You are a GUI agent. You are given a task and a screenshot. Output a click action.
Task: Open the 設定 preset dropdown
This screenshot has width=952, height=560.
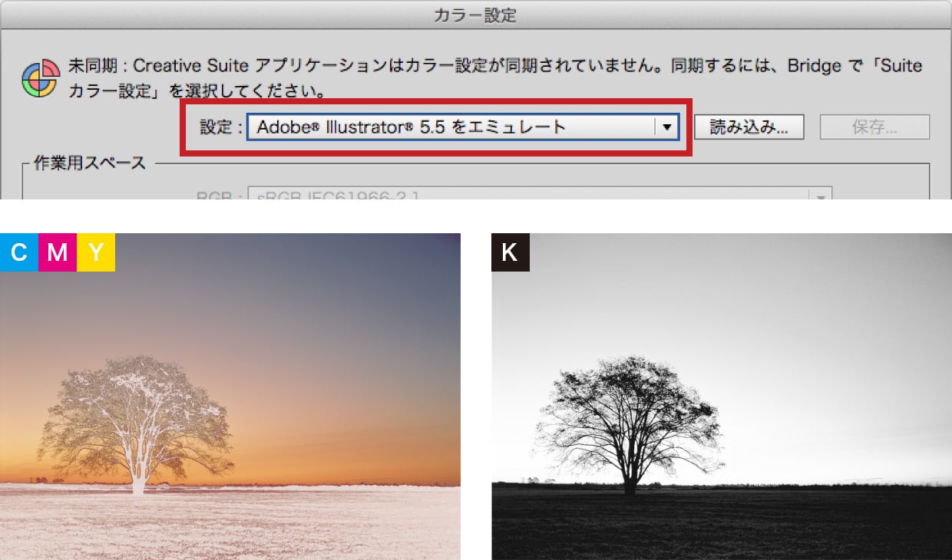click(453, 127)
